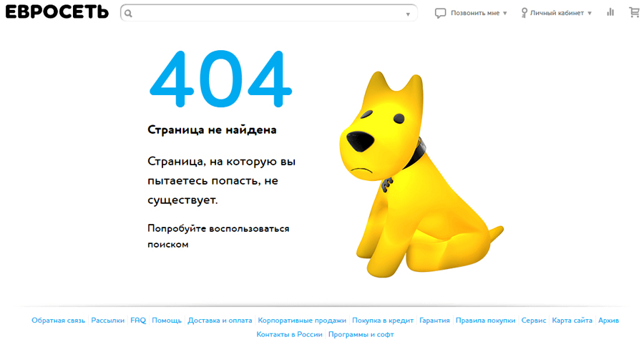644x342 pixels.
Task: Expand the search field dropdown arrow
Action: coord(408,14)
